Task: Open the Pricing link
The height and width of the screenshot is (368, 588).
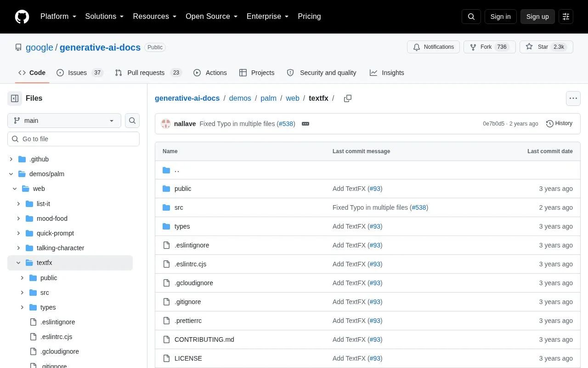Action: tap(309, 17)
